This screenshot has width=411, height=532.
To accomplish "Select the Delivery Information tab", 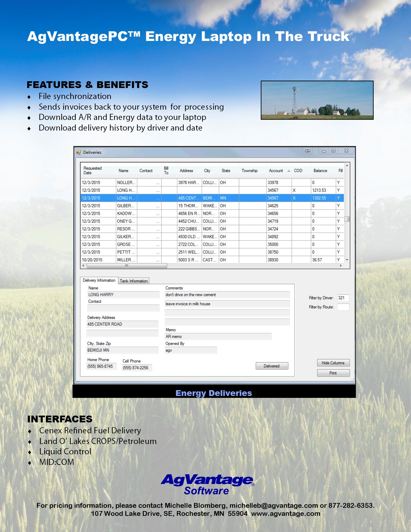I will pos(99,280).
